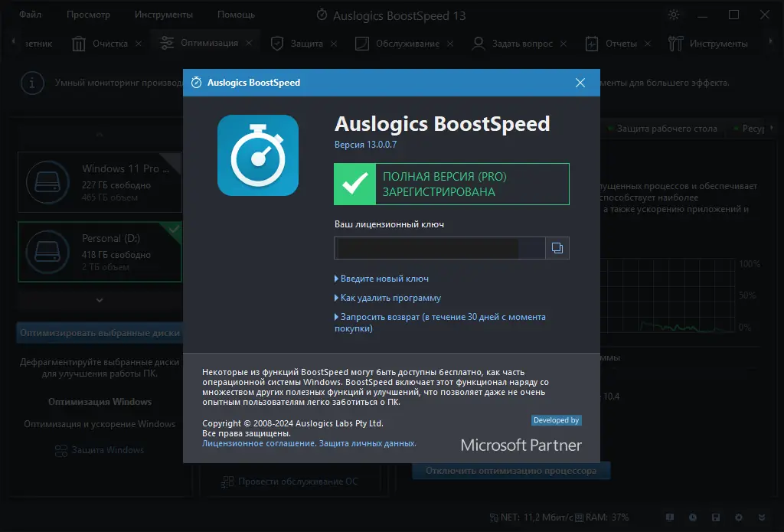Viewport: 784px width, 532px height.
Task: Click the Инструменты wrench tab icon
Action: click(675, 44)
